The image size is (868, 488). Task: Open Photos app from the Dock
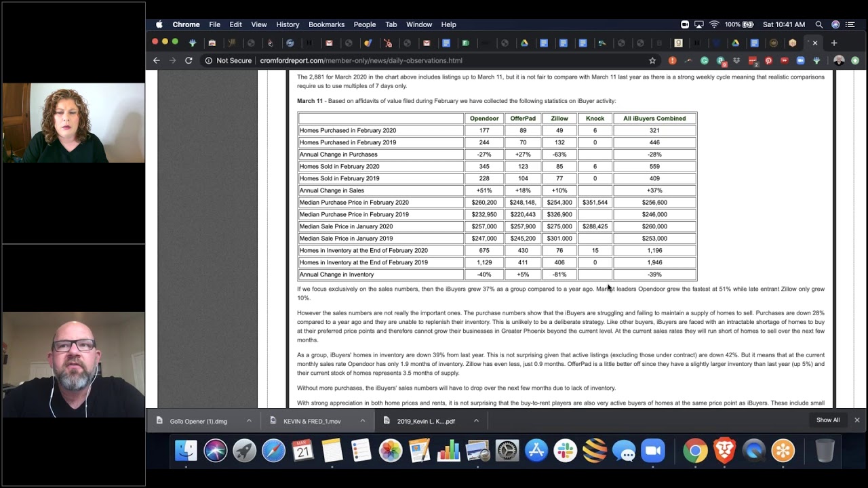click(391, 451)
